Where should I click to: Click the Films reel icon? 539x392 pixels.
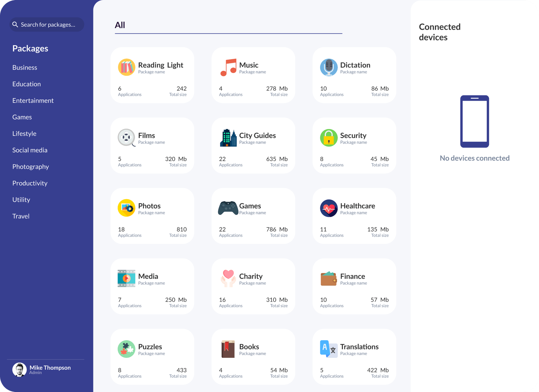(126, 138)
